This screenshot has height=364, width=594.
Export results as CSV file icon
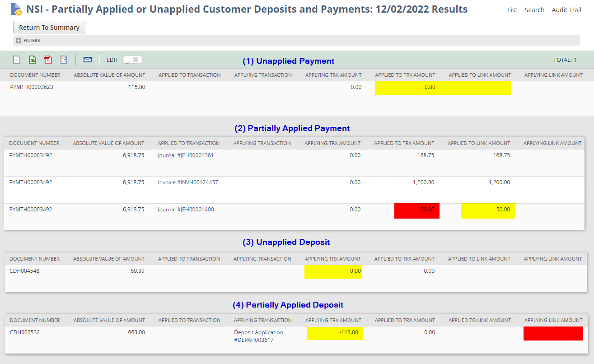[17, 60]
